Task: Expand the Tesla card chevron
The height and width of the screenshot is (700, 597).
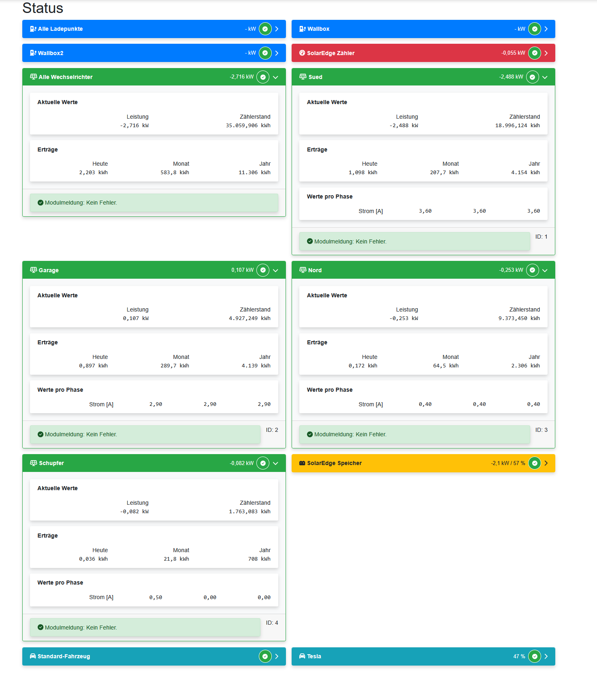Action: pyautogui.click(x=546, y=656)
